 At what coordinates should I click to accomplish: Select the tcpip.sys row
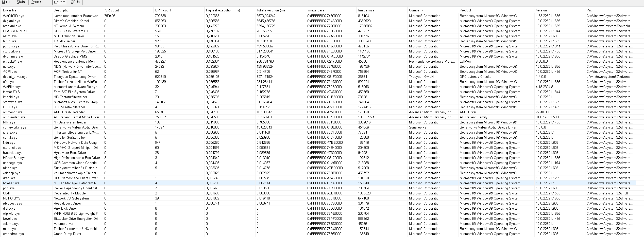[318, 41]
